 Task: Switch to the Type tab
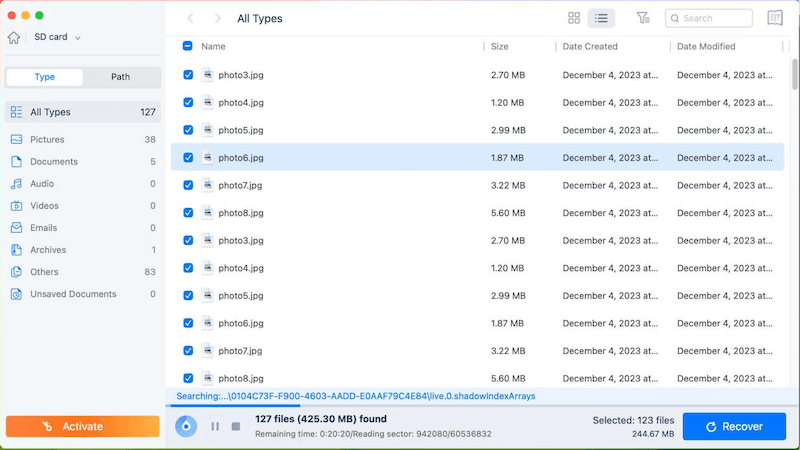tap(44, 77)
